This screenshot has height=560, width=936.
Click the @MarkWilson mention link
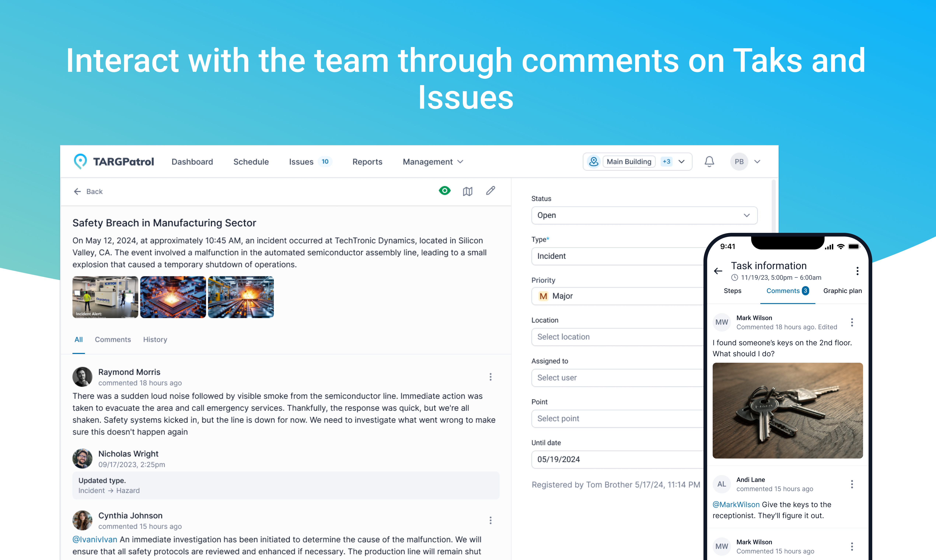pyautogui.click(x=736, y=505)
